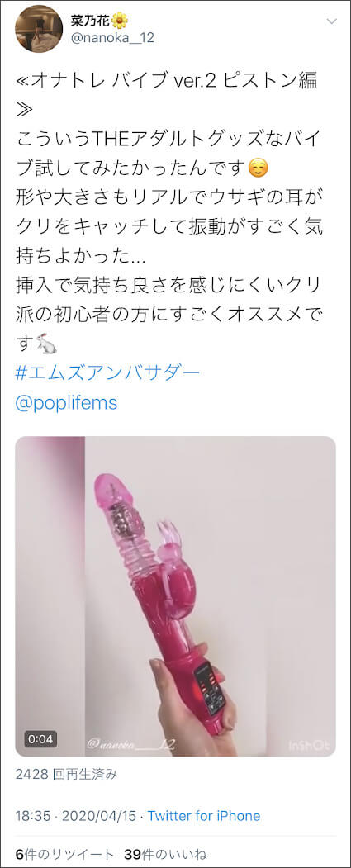The height and width of the screenshot is (868, 351).
Task: Play the embedded tweet video
Action: coord(175,596)
